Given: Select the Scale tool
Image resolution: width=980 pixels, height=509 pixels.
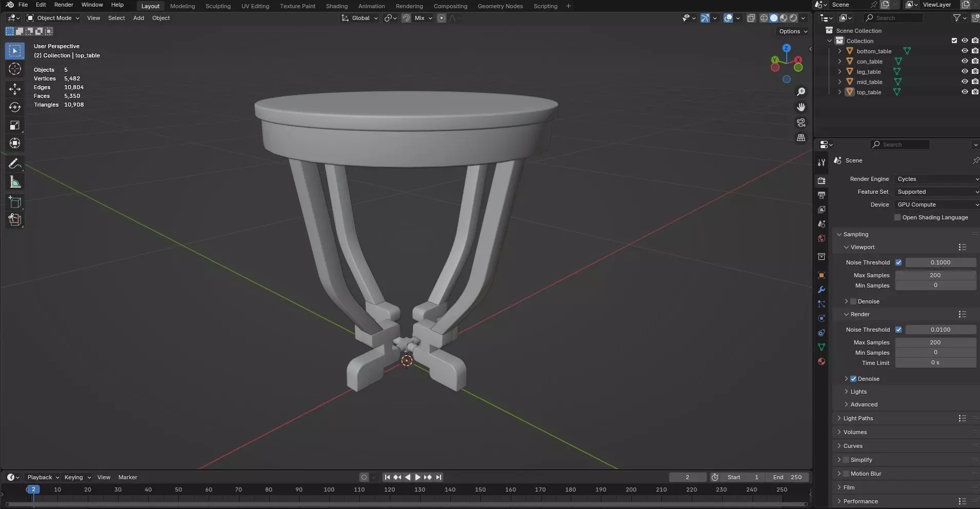Looking at the screenshot, I should tap(15, 125).
